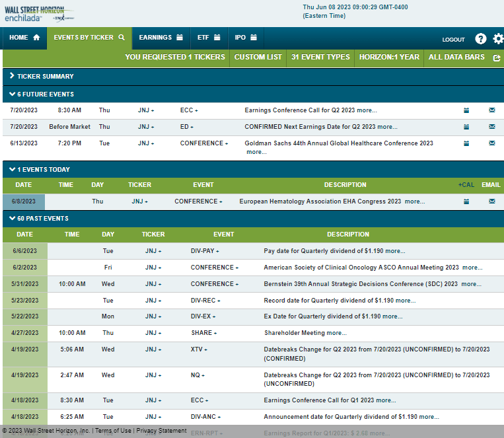The image size is (504, 438).
Task: Go to the Home tab
Action: click(24, 38)
